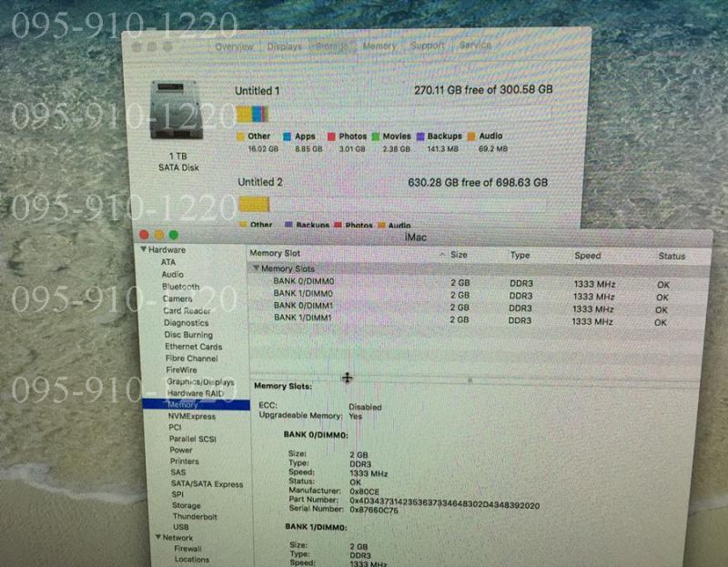This screenshot has height=567, width=728.
Task: Open Card Reader in the sidebar
Action: [187, 311]
